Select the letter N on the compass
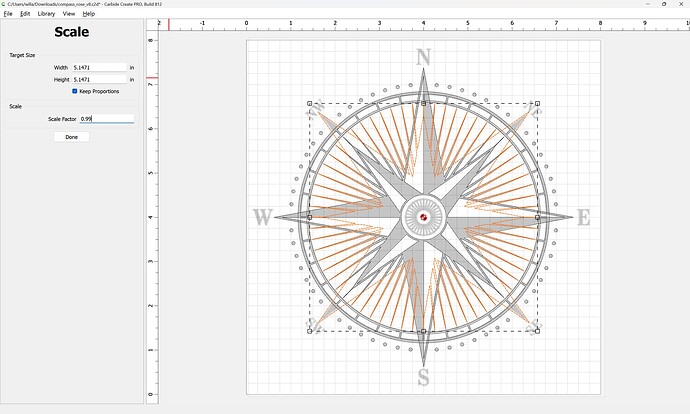This screenshot has height=414, width=690. click(x=424, y=57)
